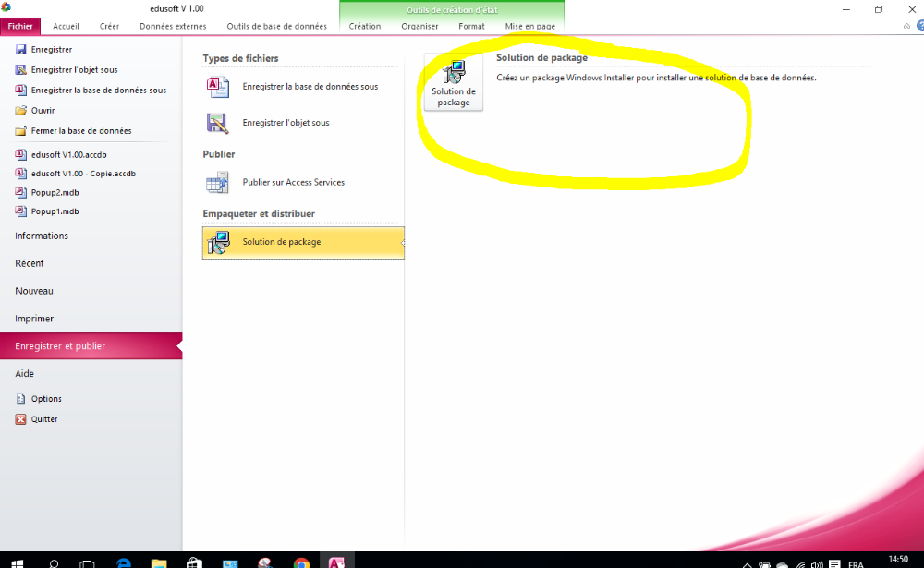Screen dimensions: 924x568
Task: Switch to Données externes ribbon tab
Action: tap(175, 26)
